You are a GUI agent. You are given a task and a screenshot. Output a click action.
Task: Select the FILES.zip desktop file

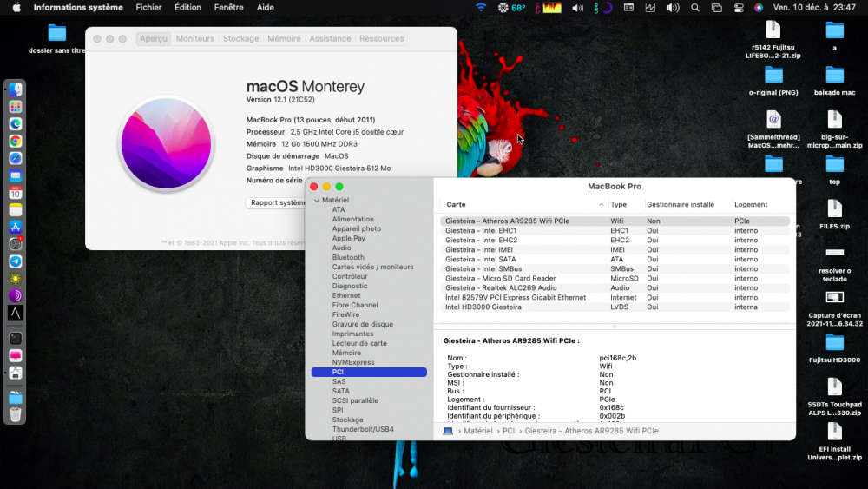834,215
